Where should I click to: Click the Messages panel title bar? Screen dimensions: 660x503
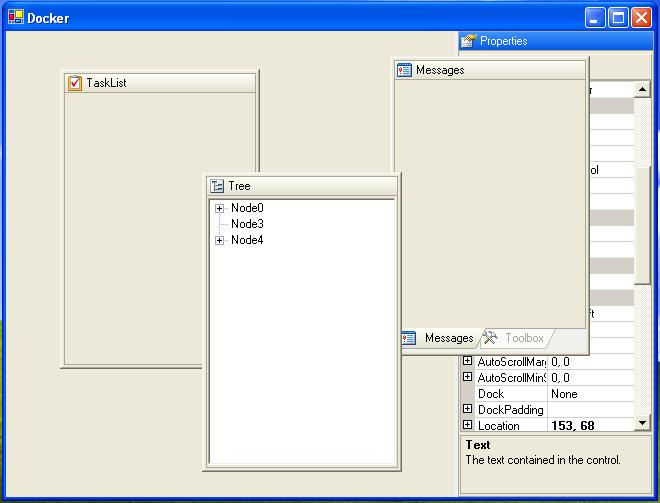point(490,70)
